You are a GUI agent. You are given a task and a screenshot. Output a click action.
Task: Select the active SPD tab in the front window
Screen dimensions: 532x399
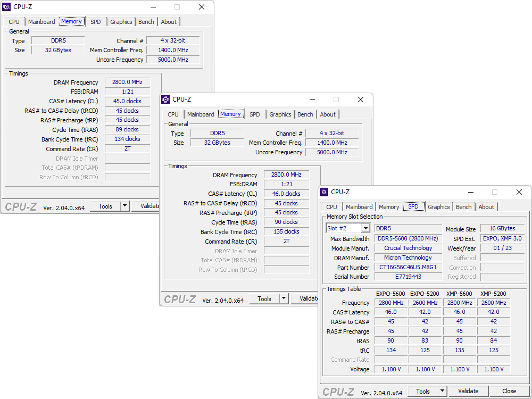(413, 206)
